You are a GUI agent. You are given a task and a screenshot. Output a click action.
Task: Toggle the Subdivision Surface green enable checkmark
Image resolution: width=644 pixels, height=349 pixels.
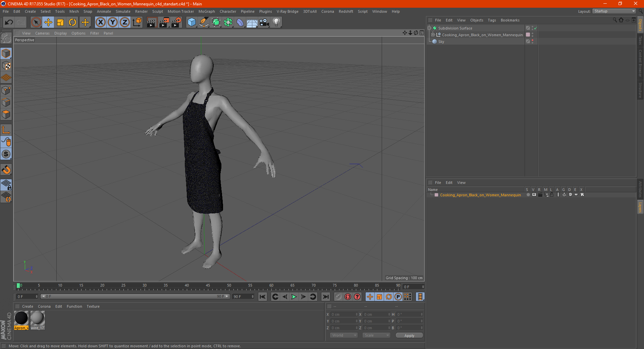tap(536, 28)
